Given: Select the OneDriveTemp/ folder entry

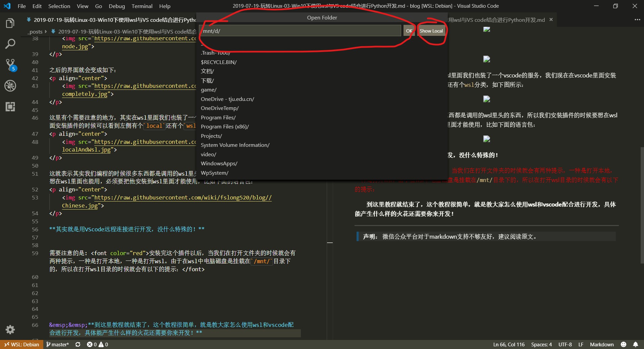Looking at the screenshot, I should coord(322,108).
